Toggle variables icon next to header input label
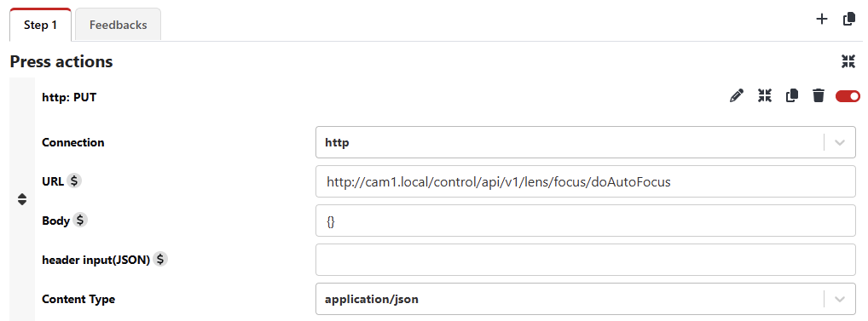 pos(160,259)
